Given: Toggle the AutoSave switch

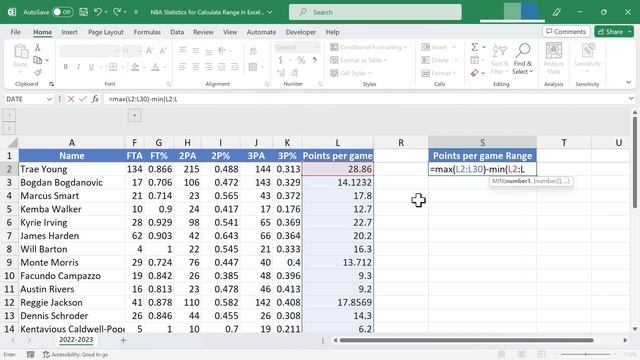Looking at the screenshot, I should pos(62,12).
